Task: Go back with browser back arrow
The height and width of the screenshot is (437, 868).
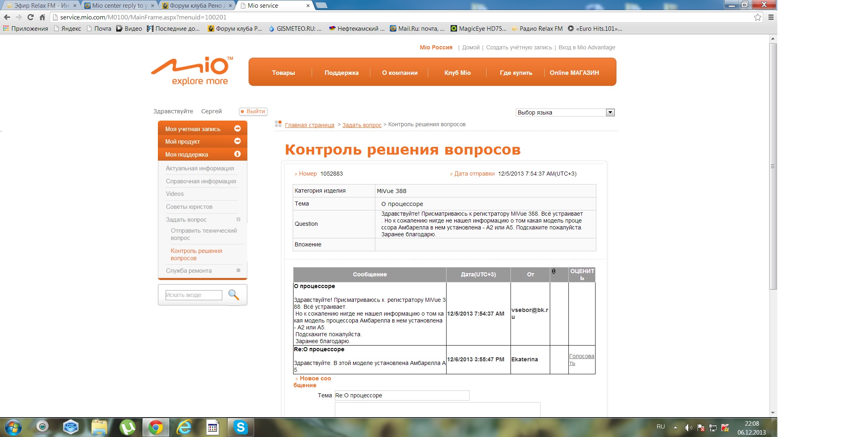Action: click(7, 17)
